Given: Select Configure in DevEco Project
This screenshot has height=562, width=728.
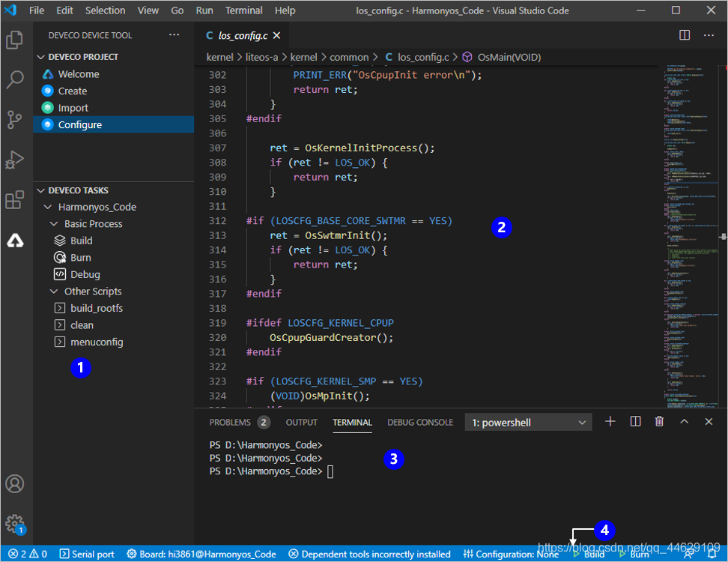Looking at the screenshot, I should tap(114, 124).
